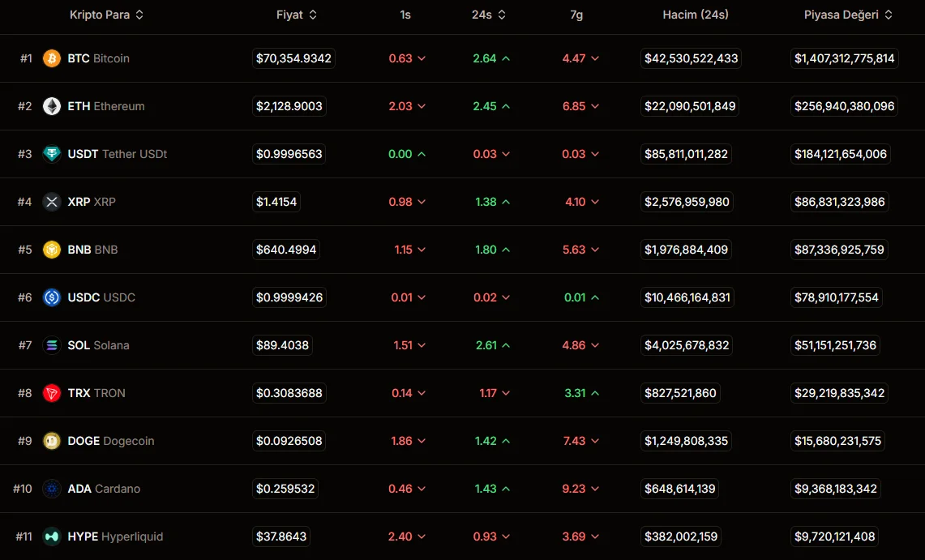Click the USDC coin logo icon
This screenshot has height=560, width=925.
(x=52, y=297)
